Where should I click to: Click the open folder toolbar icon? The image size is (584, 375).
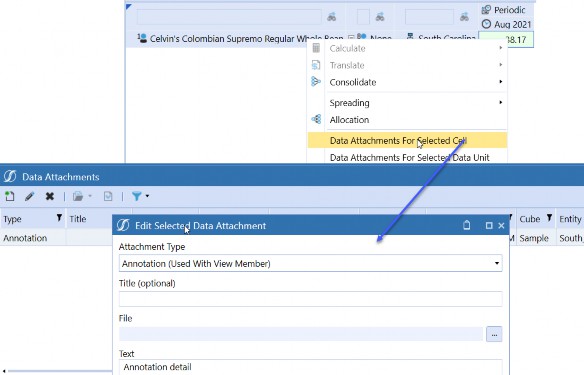tap(77, 196)
